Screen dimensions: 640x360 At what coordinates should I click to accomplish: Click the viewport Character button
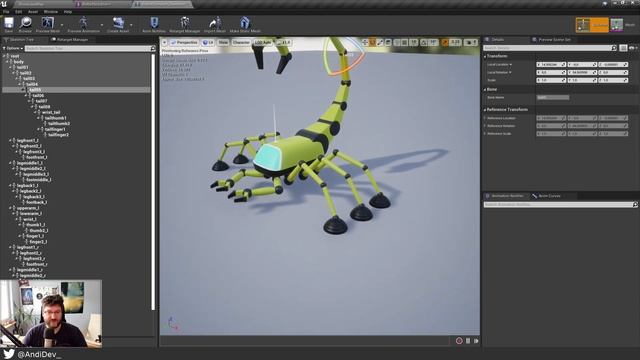(241, 42)
